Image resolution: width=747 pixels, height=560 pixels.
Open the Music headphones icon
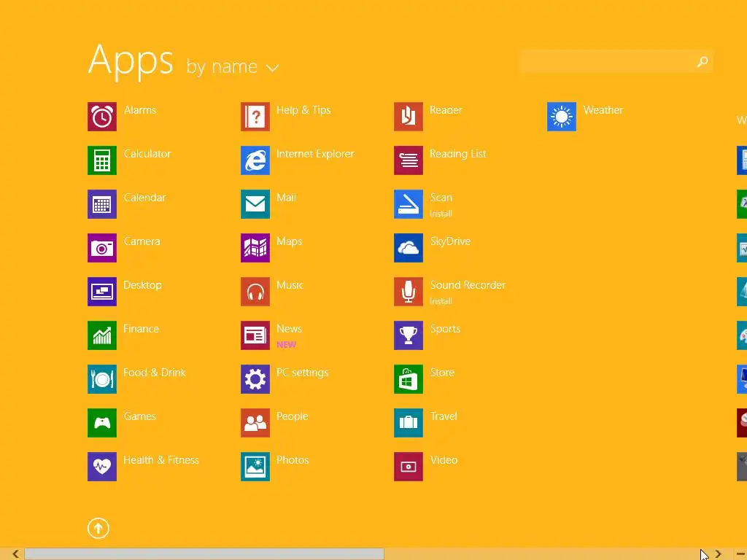[x=255, y=292]
